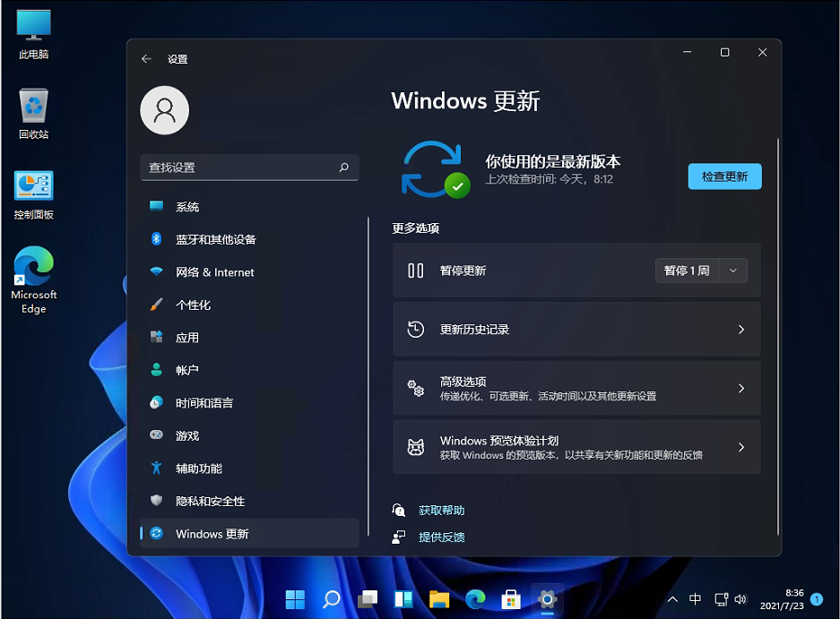This screenshot has width=840, height=619.
Task: Click the 检查更新 button
Action: coord(724,176)
